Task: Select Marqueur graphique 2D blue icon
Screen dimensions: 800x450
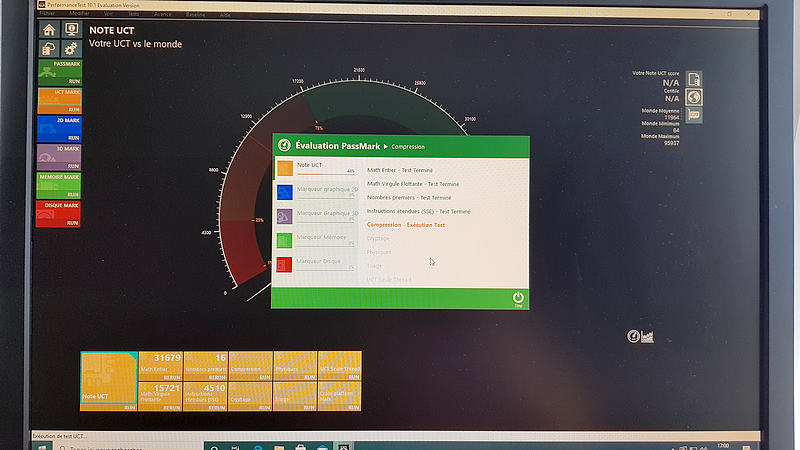Action: tap(285, 192)
